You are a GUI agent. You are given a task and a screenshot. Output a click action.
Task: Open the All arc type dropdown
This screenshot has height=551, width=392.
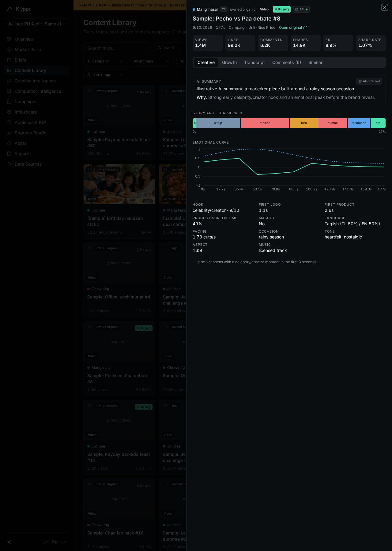coord(152,61)
